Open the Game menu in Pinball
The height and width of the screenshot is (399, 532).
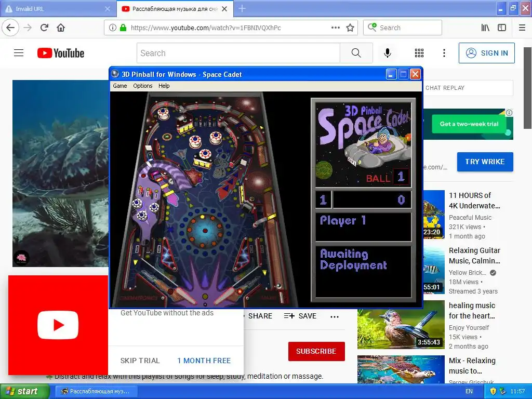(x=120, y=86)
